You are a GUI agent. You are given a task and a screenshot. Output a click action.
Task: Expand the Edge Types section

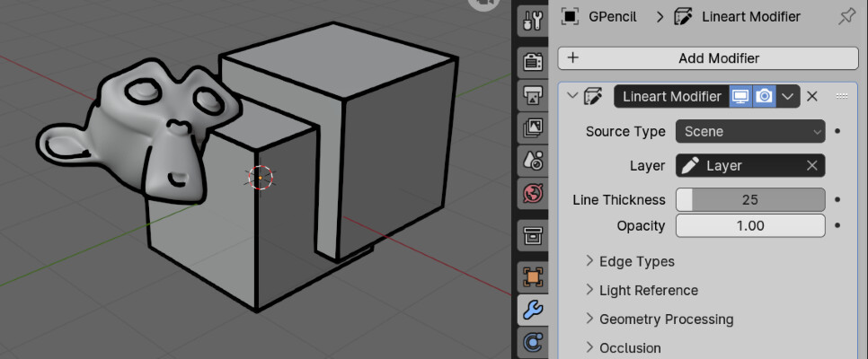click(x=636, y=261)
